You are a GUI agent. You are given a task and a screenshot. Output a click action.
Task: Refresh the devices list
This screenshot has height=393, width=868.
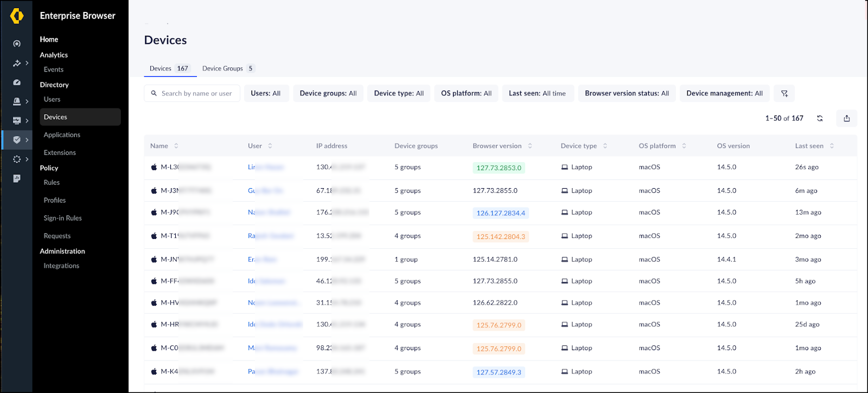(820, 118)
